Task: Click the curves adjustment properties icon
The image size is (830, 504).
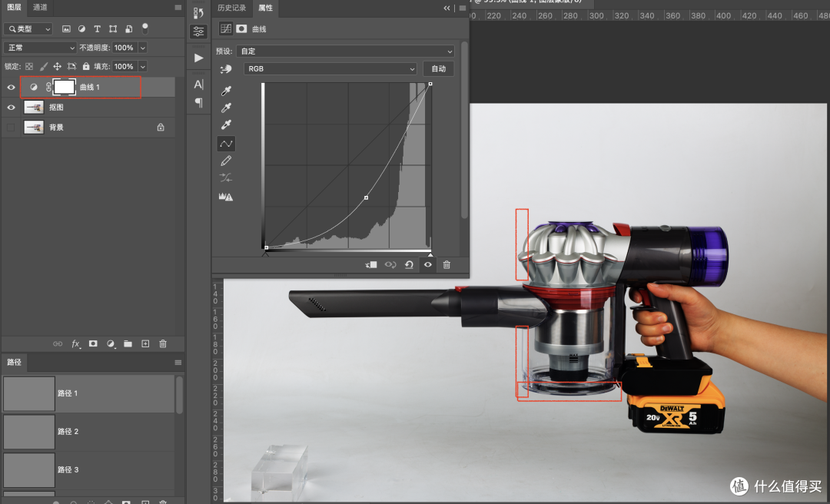Action: point(226,28)
